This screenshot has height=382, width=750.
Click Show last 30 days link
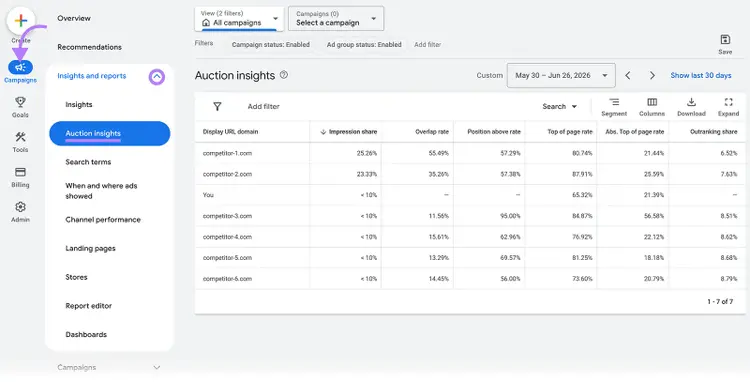701,76
